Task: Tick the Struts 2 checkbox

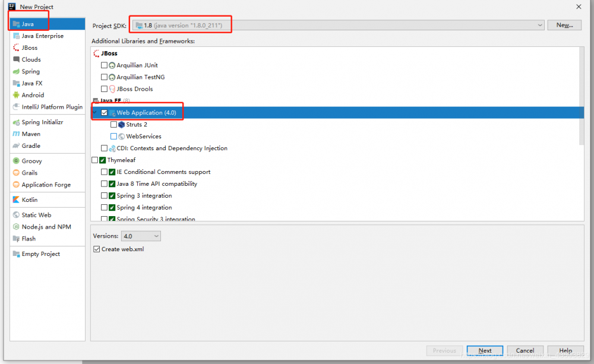Action: tap(113, 124)
